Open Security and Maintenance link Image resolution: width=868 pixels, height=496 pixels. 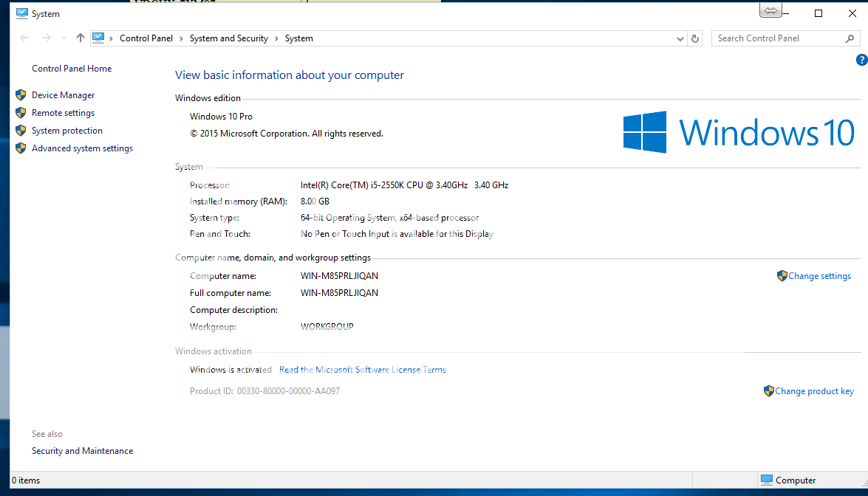tap(83, 451)
